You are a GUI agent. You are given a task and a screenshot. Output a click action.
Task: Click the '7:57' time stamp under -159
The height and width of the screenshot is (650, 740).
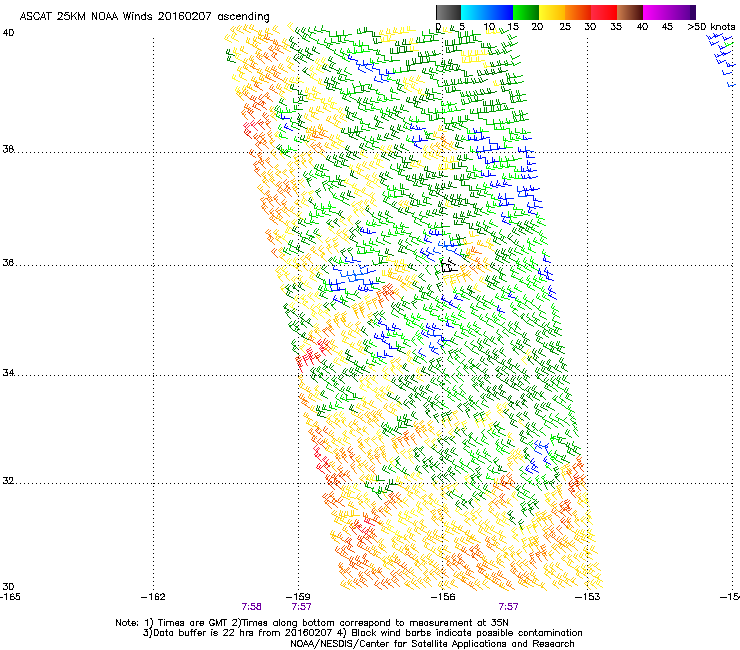click(x=302, y=607)
